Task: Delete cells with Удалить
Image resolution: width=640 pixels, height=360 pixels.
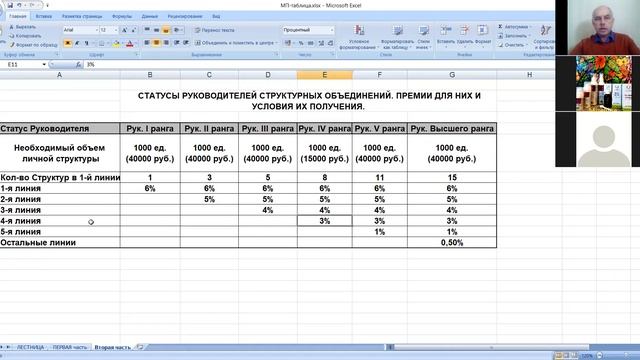Action: click(x=464, y=36)
